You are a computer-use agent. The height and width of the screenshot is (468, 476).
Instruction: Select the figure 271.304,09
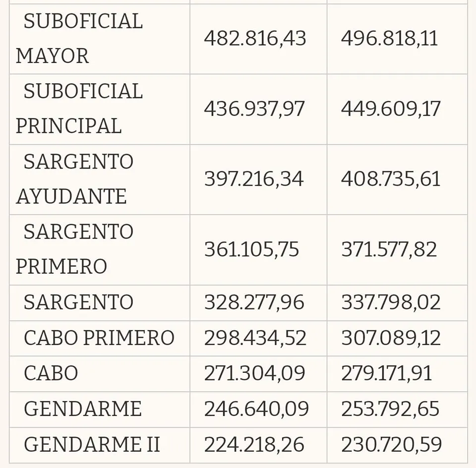click(x=254, y=373)
